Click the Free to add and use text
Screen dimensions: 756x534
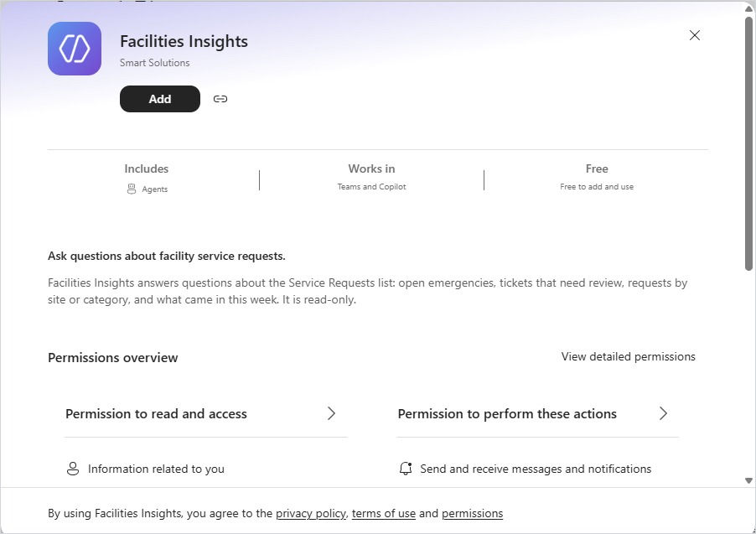pos(597,187)
